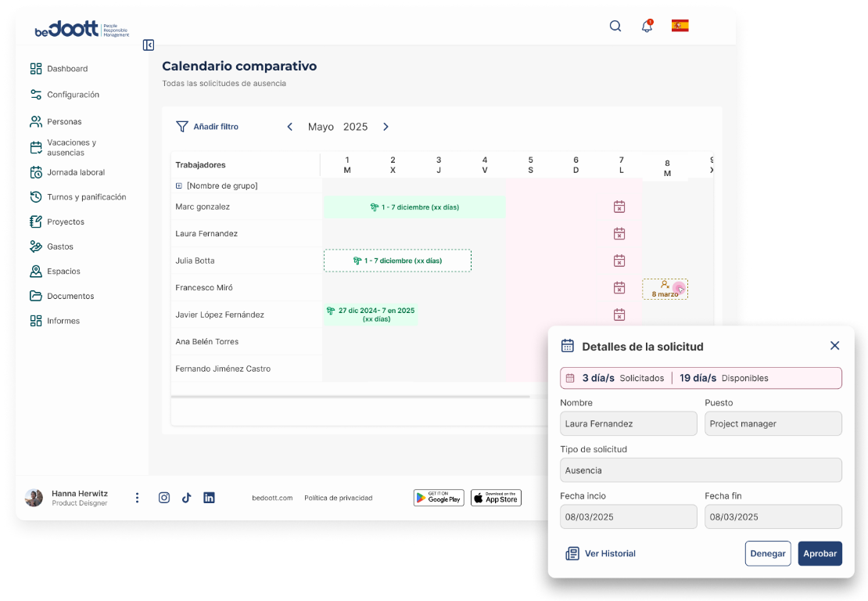The height and width of the screenshot is (601, 868).
Task: Click the search magnifier icon
Action: coord(615,26)
